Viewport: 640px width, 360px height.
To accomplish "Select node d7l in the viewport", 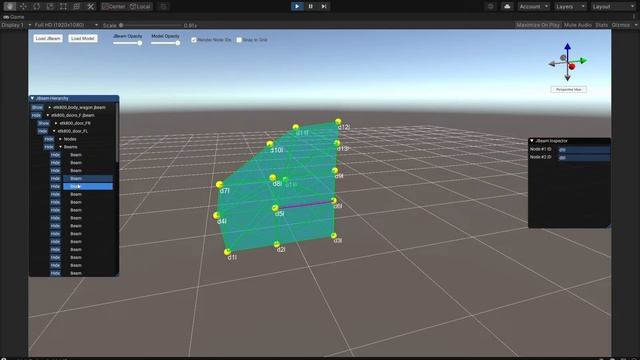I will (220, 185).
